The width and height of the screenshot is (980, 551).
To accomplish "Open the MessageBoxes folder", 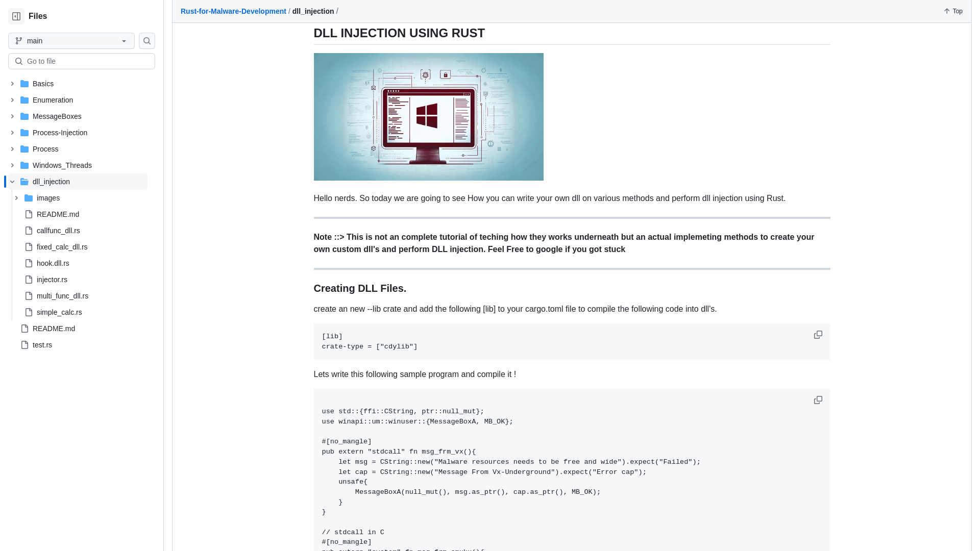I will 57,116.
